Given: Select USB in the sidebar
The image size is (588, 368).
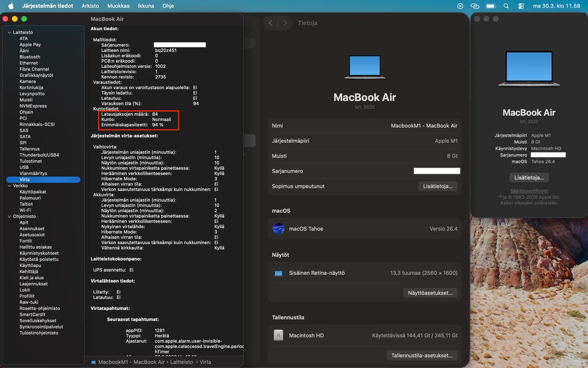Looking at the screenshot, I should click(24, 167).
